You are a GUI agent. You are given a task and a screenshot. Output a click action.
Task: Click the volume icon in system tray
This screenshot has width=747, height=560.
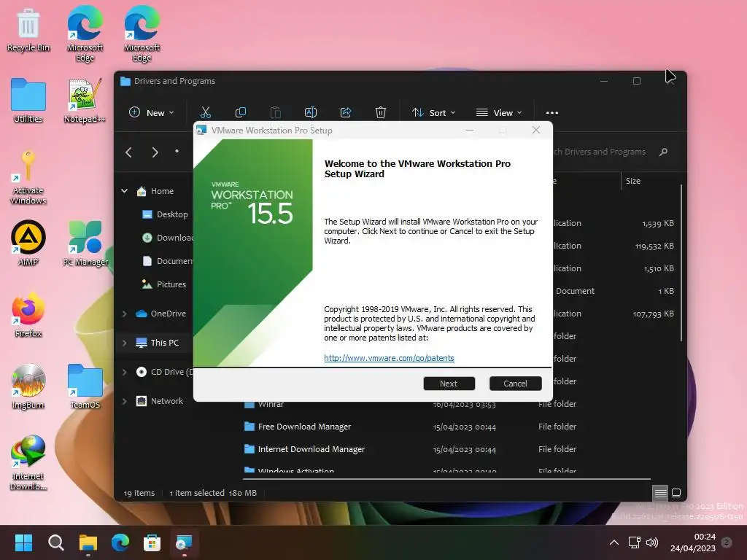point(651,542)
